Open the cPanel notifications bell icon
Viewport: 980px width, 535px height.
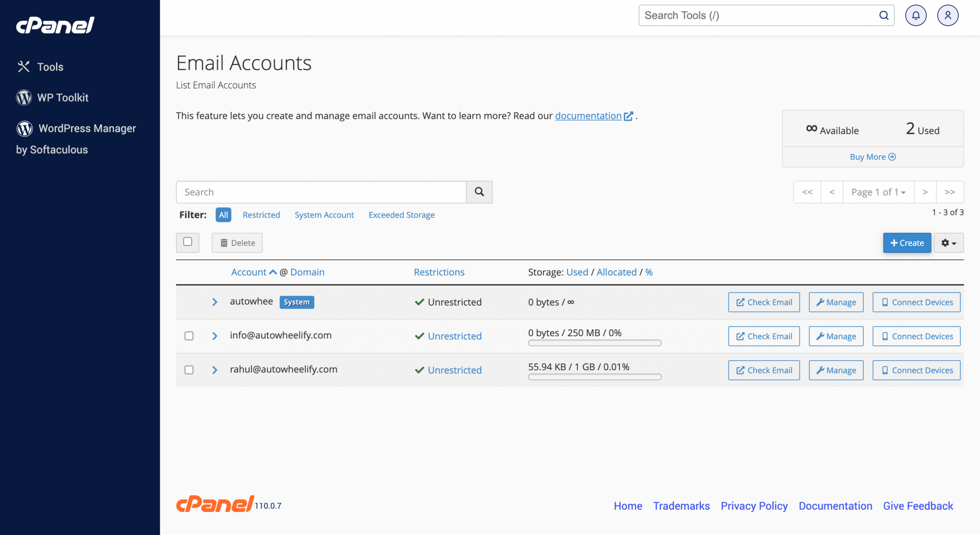pyautogui.click(x=916, y=15)
